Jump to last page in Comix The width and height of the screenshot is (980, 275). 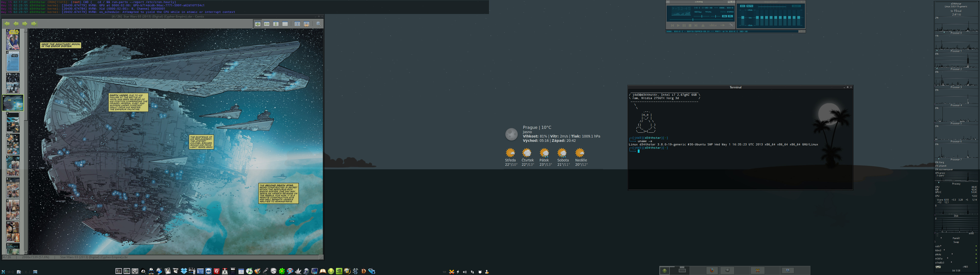coord(34,23)
